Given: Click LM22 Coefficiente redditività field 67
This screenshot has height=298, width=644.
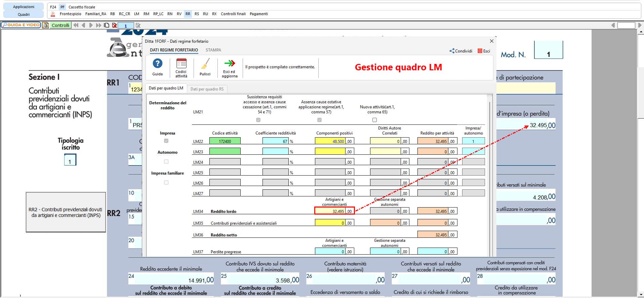Looking at the screenshot, I should (x=276, y=141).
